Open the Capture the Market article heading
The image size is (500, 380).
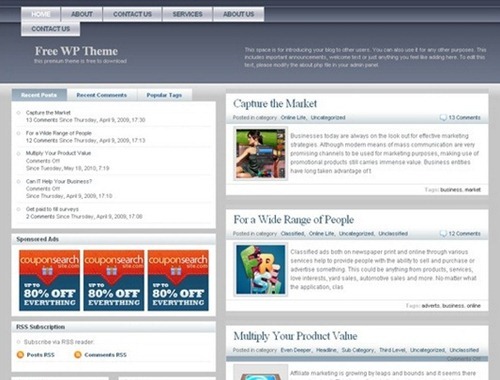[x=275, y=104]
